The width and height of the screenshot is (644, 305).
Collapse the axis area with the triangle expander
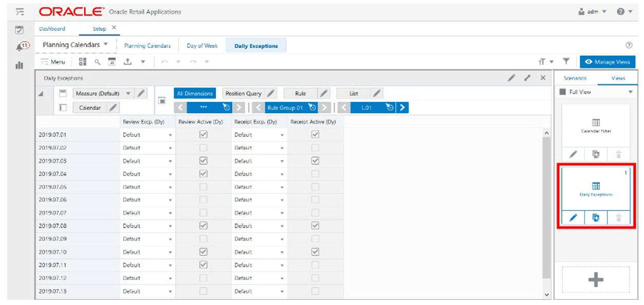(41, 94)
